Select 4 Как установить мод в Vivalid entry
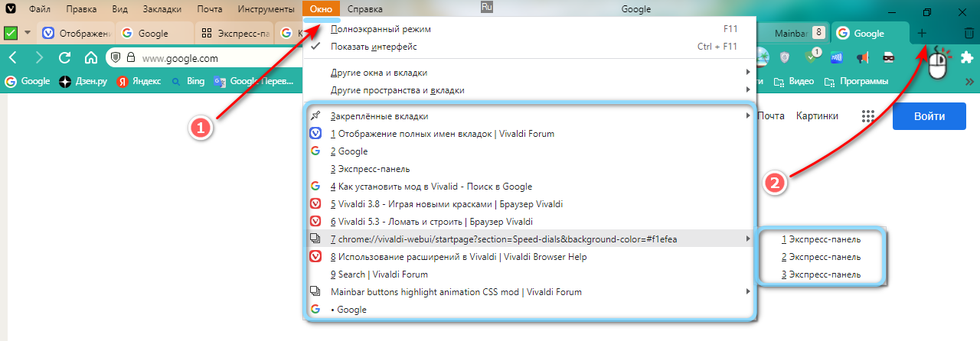This screenshot has height=341, width=980. click(x=529, y=187)
